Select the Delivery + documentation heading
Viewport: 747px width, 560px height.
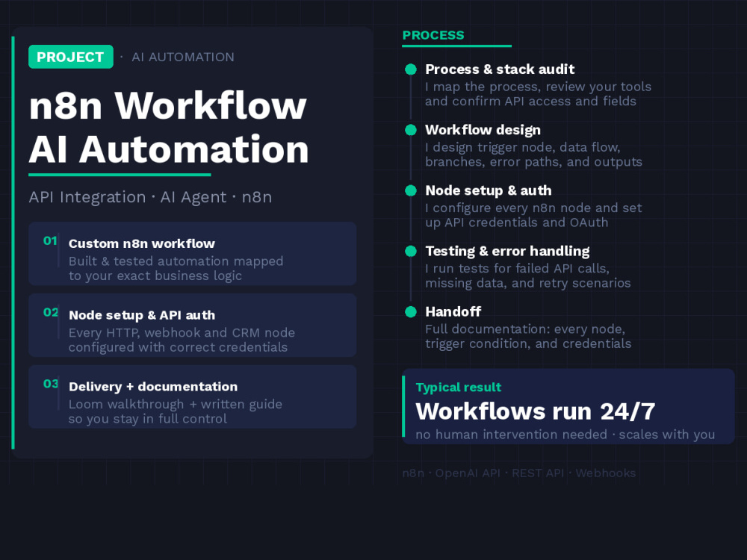[153, 387]
